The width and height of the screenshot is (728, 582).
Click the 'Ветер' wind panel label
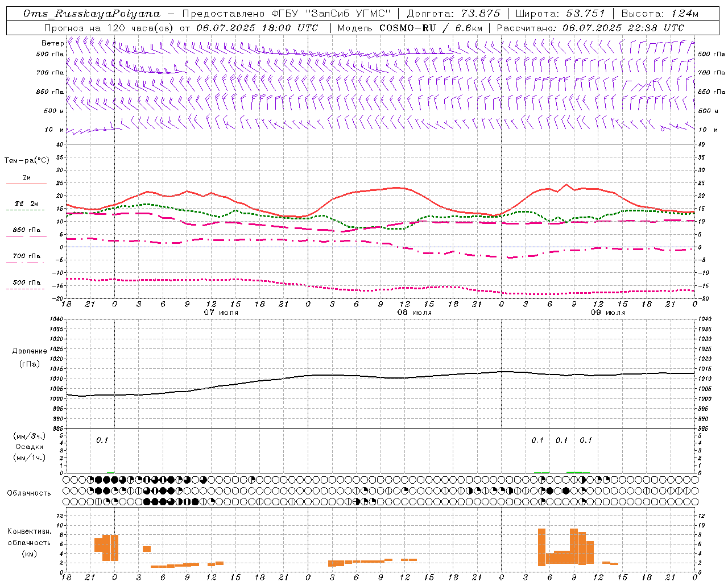coord(52,43)
